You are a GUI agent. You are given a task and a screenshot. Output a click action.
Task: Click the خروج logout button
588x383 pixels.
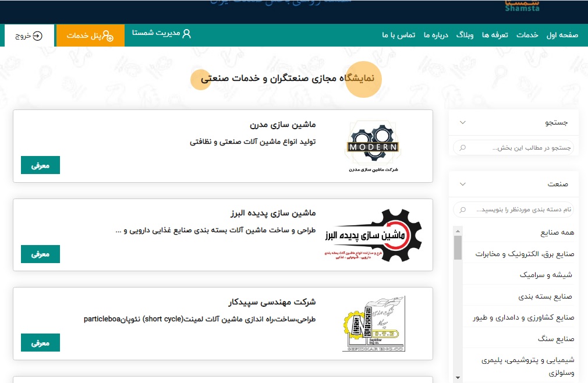click(29, 36)
